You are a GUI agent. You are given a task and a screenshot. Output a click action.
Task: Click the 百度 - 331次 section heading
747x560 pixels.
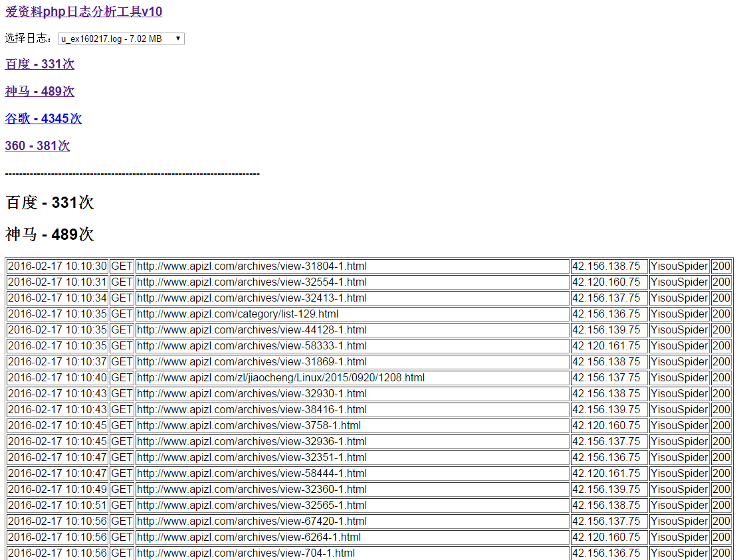click(x=50, y=203)
